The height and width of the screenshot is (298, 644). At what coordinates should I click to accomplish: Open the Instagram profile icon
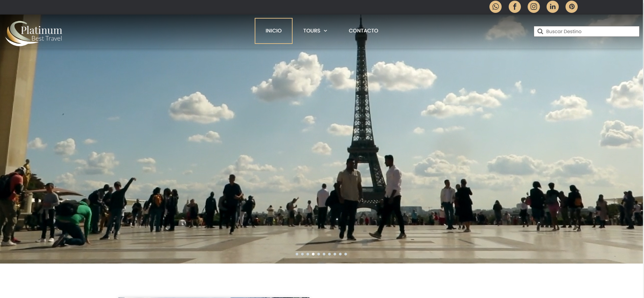(534, 7)
